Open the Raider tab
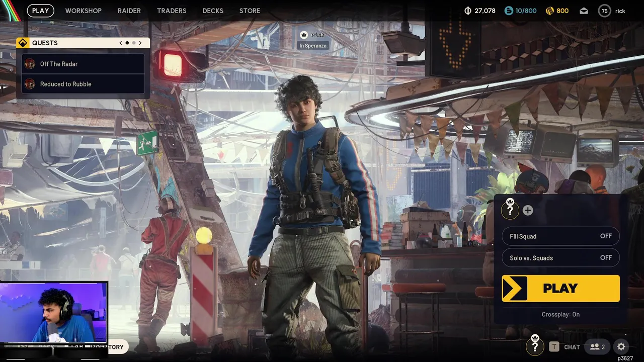This screenshot has height=362, width=644. [x=129, y=11]
